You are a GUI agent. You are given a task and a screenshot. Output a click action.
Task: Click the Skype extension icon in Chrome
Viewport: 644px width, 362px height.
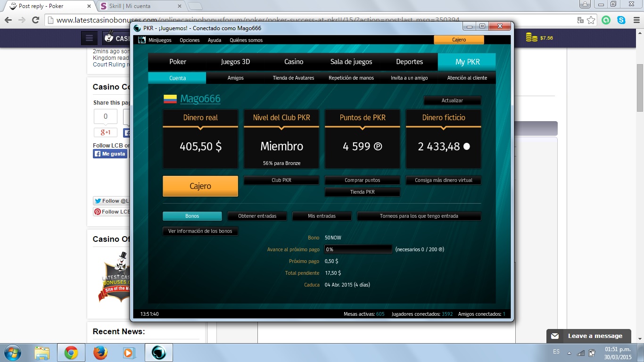(621, 20)
